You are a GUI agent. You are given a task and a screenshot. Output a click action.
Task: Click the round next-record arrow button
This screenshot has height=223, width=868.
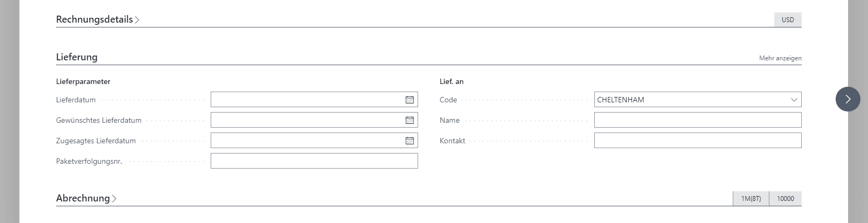[848, 99]
